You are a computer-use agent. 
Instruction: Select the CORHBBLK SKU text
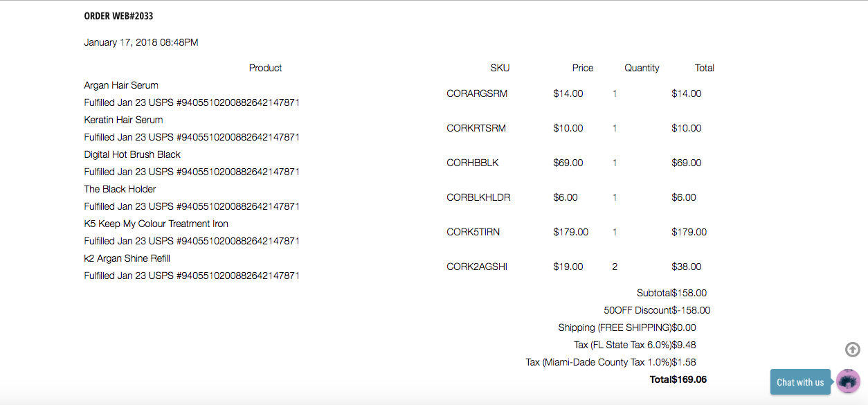tap(473, 163)
